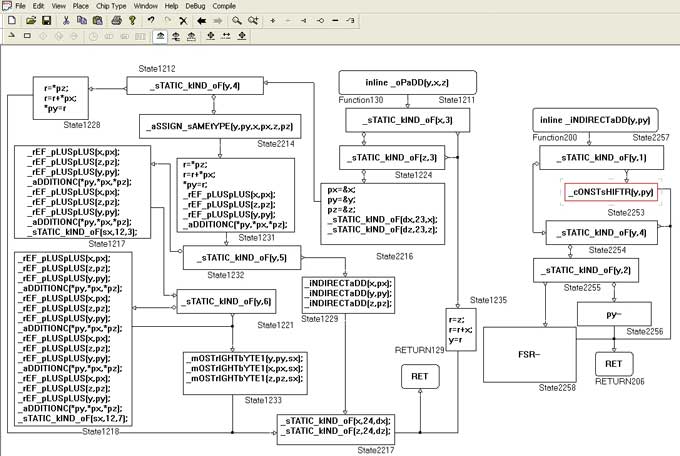The width and height of the screenshot is (680, 456).
Task: Click the yellow question mark help icon
Action: pos(130,20)
